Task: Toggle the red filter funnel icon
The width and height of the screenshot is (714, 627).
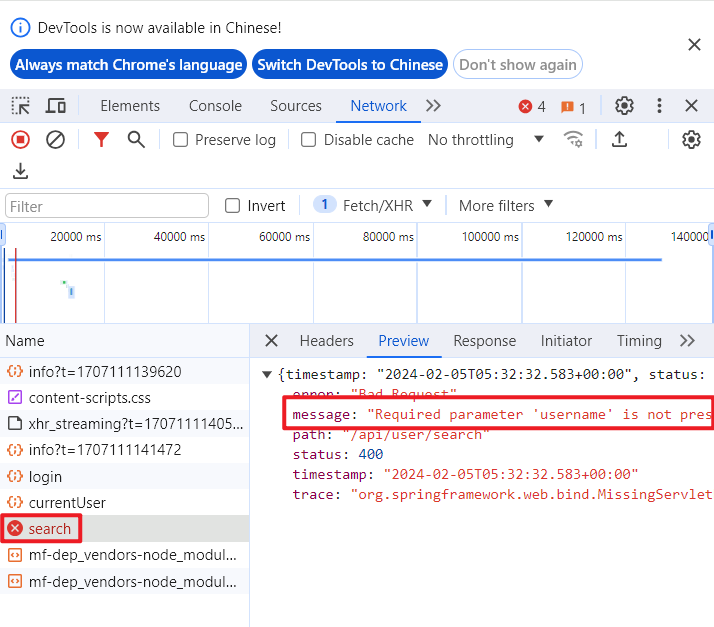Action: (101, 140)
